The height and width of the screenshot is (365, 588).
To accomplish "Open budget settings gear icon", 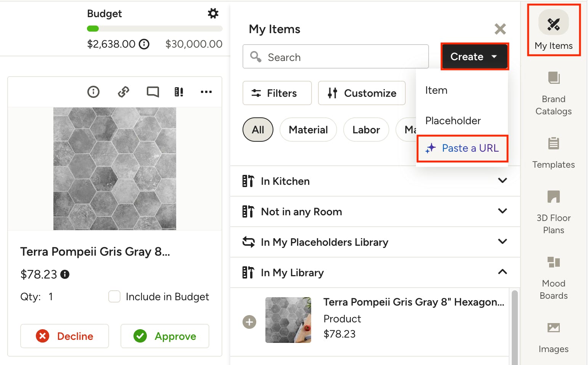I will click(x=213, y=14).
